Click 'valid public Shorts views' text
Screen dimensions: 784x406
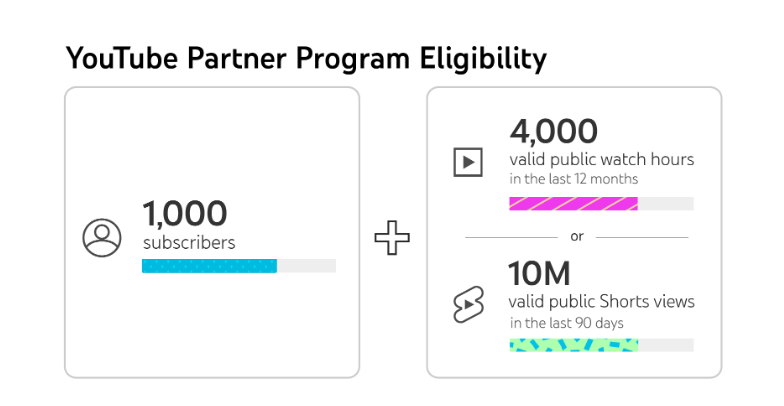tap(602, 302)
